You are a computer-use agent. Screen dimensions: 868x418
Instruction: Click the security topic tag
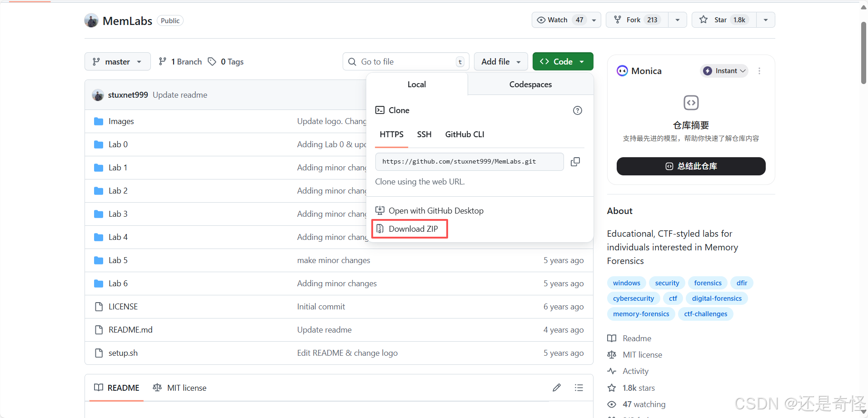pos(667,283)
